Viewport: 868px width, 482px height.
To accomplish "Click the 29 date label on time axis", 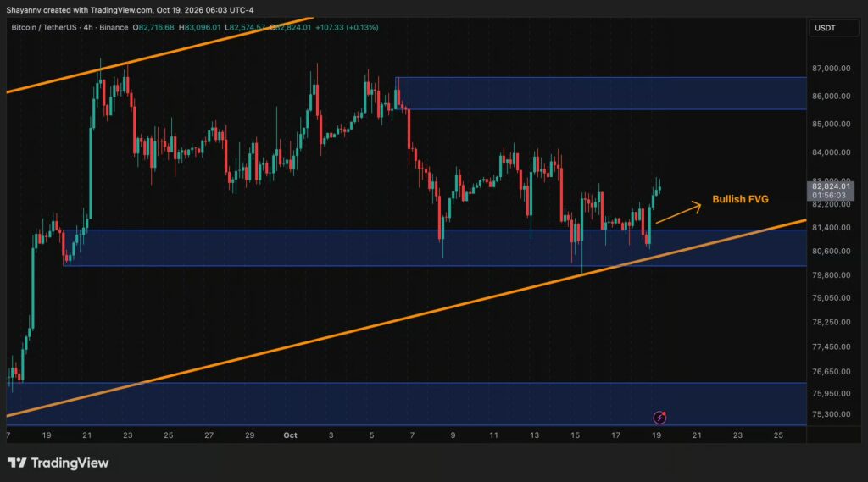I will click(x=250, y=435).
